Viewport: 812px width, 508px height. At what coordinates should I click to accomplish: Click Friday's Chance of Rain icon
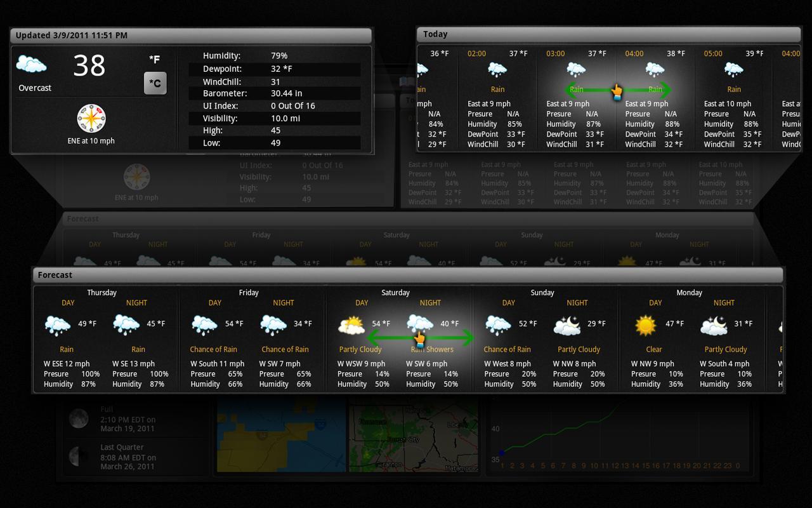click(x=204, y=324)
